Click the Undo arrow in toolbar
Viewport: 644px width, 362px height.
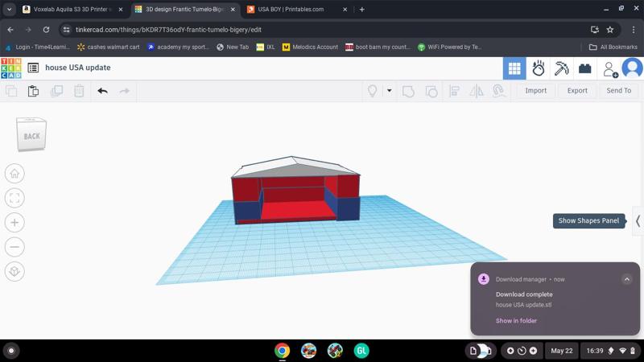pyautogui.click(x=102, y=91)
